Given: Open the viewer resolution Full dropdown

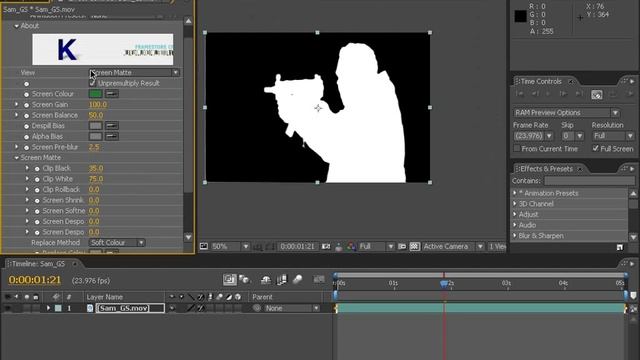Looking at the screenshot, I should pyautogui.click(x=376, y=247).
